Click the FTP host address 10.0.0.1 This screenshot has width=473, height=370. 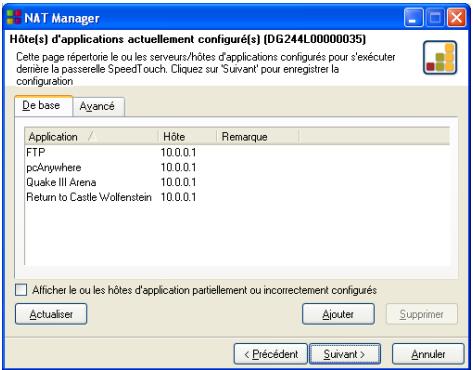178,152
